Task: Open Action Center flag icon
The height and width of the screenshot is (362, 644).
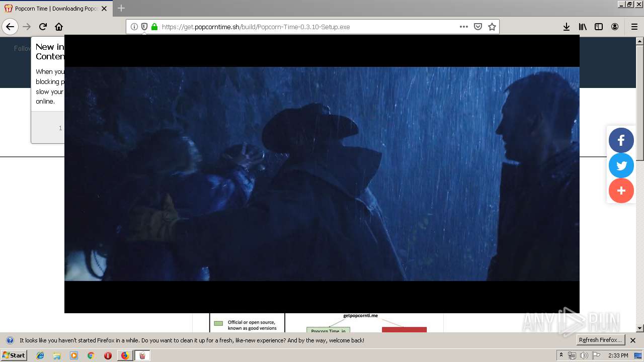Action: click(596, 355)
